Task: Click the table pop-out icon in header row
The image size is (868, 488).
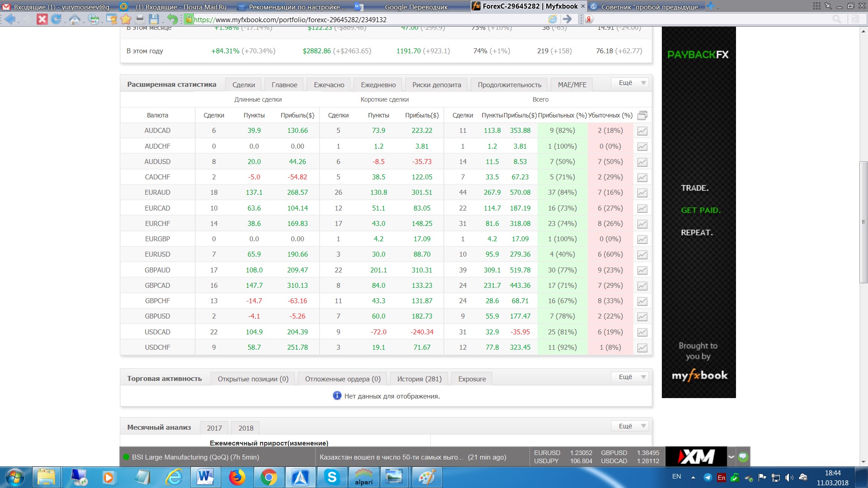Action: (x=642, y=116)
